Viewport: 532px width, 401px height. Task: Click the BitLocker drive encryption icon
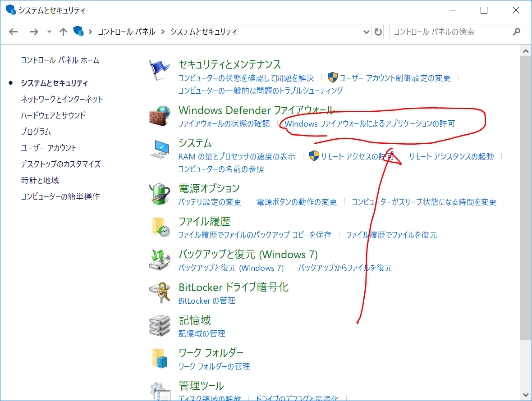160,293
